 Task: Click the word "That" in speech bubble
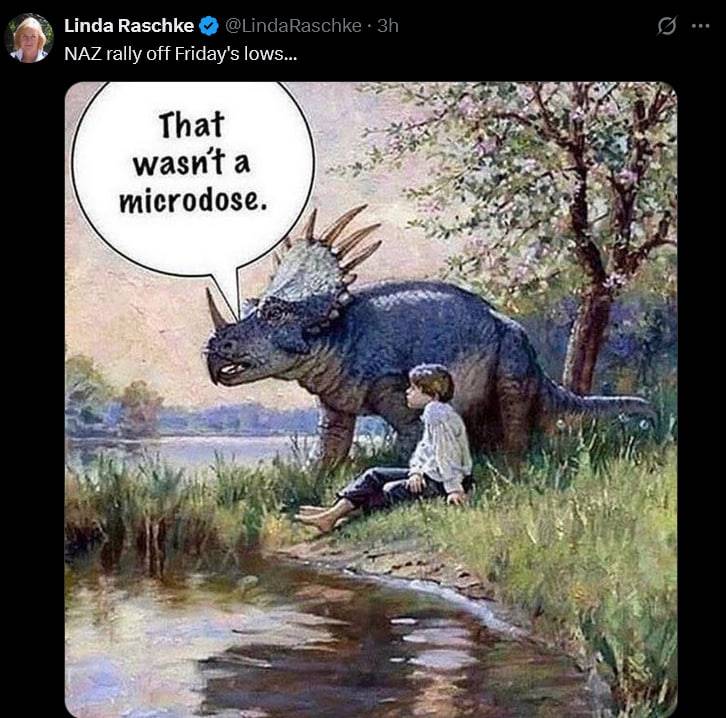(192, 125)
